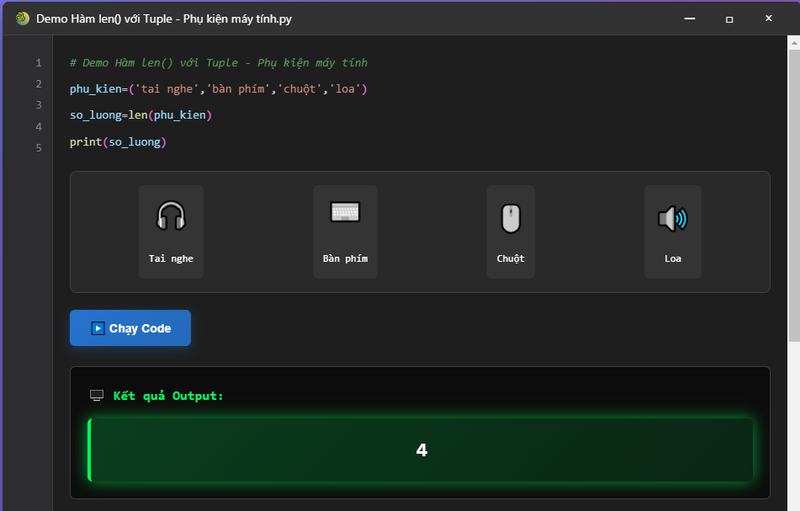The width and height of the screenshot is (800, 511).
Task: Click the so_luong=len(phu_kien) code line
Action: 140,115
